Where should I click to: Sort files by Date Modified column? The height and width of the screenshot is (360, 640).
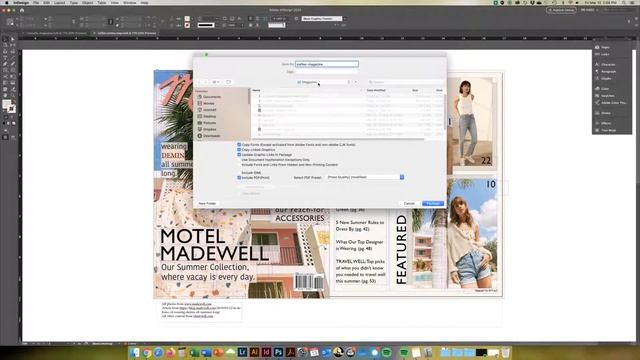point(376,90)
